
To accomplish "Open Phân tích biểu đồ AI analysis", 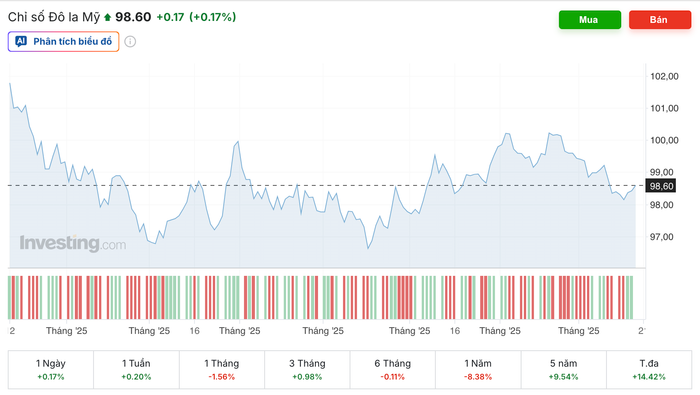I will (63, 42).
